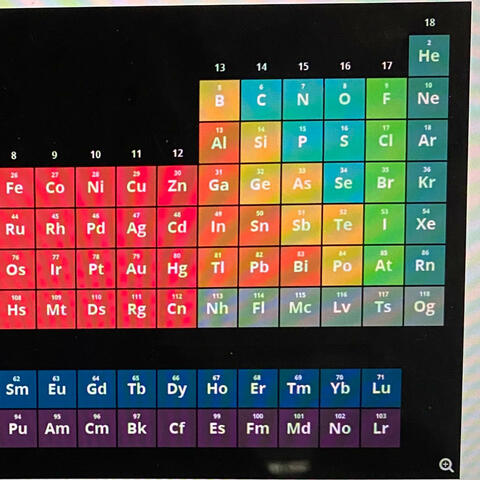The width and height of the screenshot is (480, 480).
Task: Open the Fermium (Fm) element tile
Action: (x=258, y=428)
